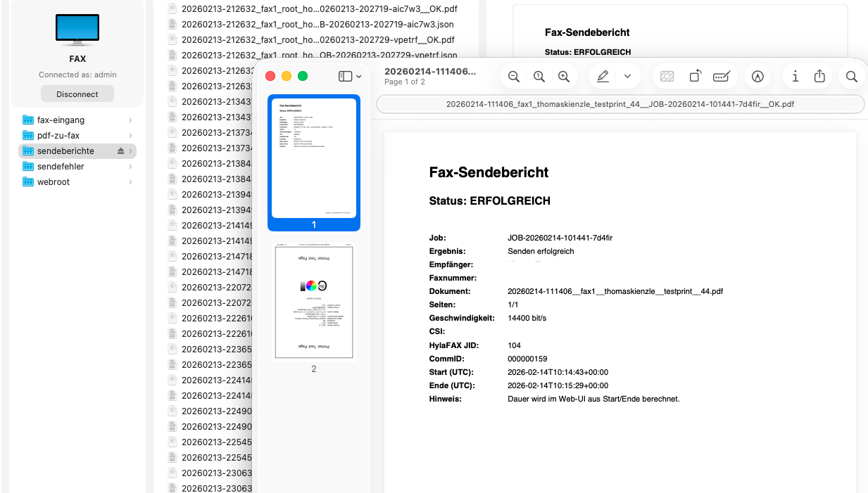Image resolution: width=868 pixels, height=493 pixels.
Task: Expand the webroot folder chevron
Action: pos(131,182)
